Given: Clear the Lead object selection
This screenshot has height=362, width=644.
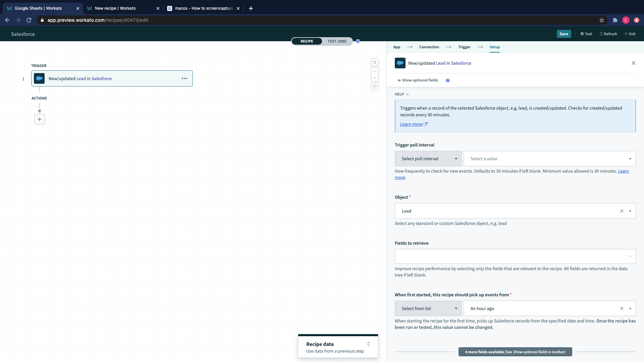Looking at the screenshot, I should [622, 211].
